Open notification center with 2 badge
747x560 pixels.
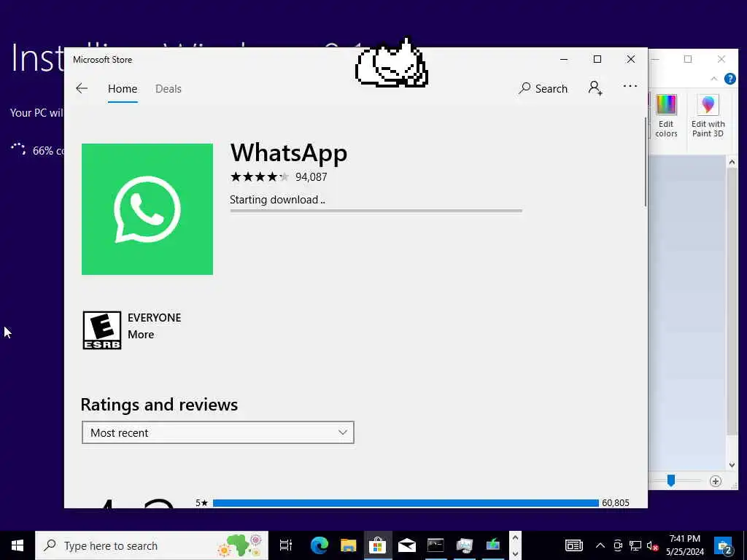(x=724, y=545)
